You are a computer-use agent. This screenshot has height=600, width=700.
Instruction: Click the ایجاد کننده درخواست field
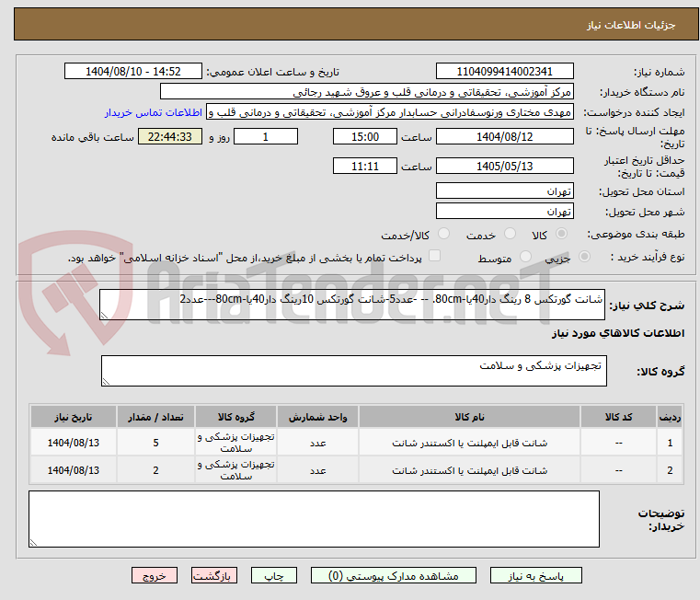click(x=390, y=112)
